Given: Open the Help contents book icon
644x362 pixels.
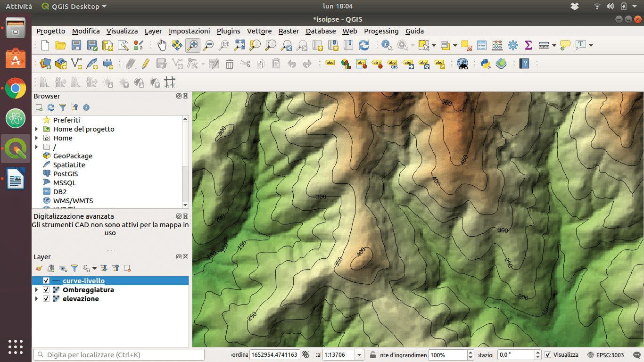Looking at the screenshot, I should pos(524,63).
